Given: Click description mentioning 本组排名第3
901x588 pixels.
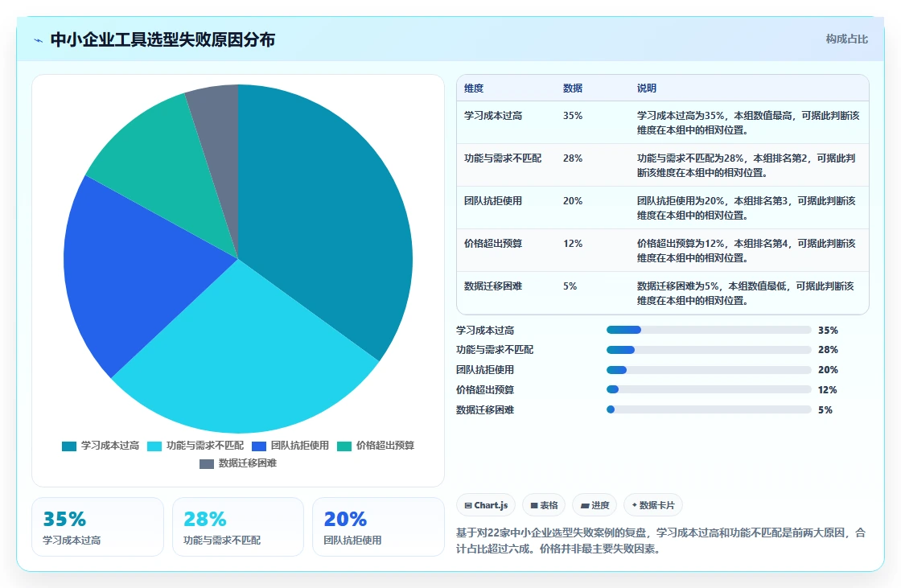Looking at the screenshot, I should (747, 208).
